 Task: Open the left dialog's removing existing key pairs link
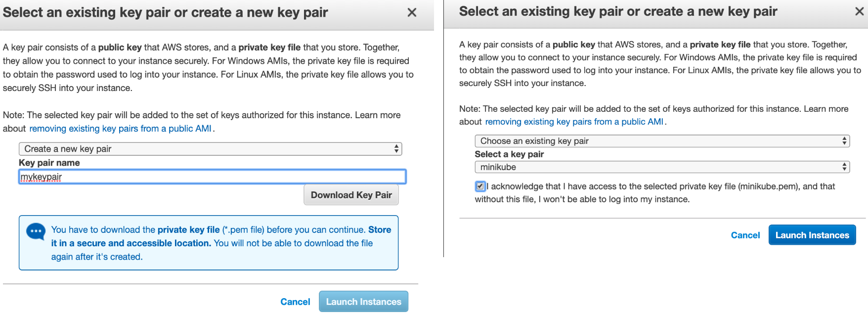point(121,129)
